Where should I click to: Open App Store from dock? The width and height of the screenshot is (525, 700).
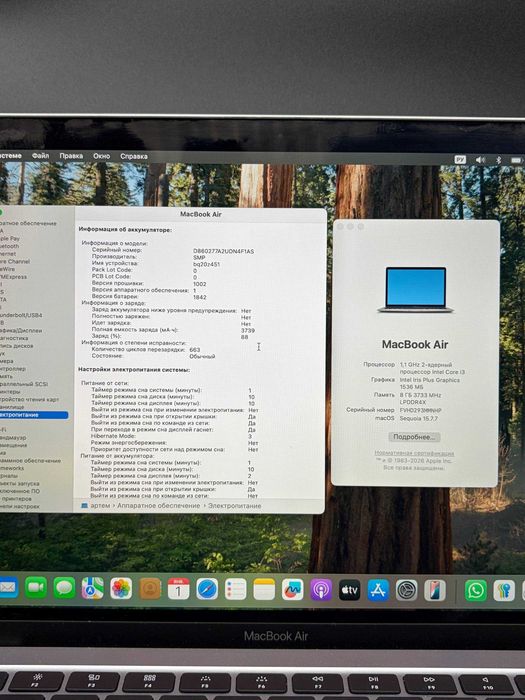378,590
